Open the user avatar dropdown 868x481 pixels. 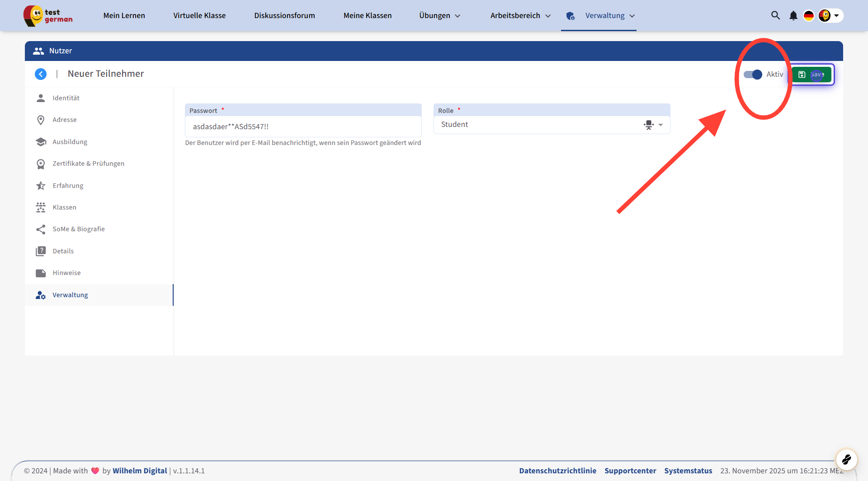click(830, 16)
